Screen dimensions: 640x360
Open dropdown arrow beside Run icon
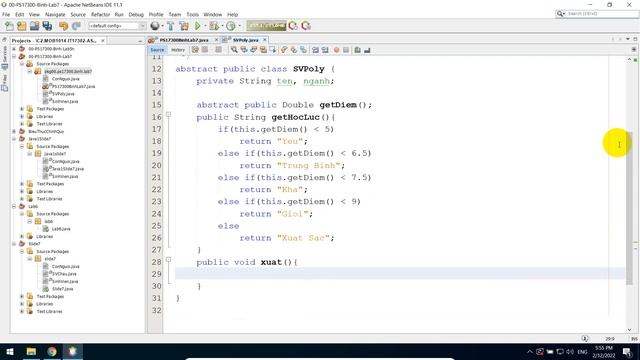205,26
